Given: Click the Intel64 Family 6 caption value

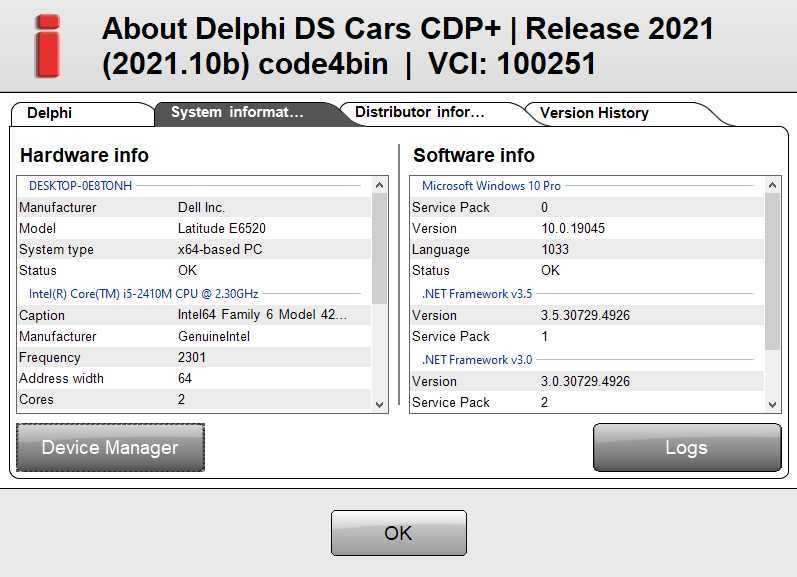Looking at the screenshot, I should (262, 315).
